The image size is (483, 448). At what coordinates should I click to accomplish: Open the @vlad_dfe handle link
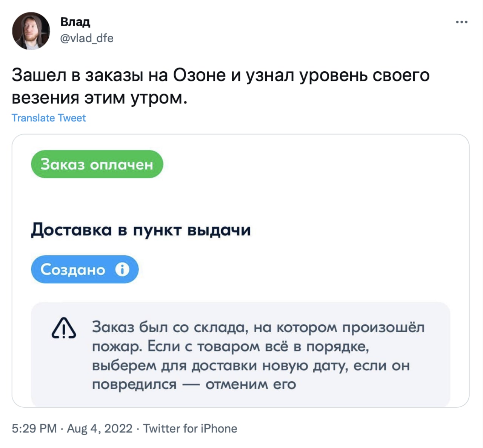tap(87, 38)
